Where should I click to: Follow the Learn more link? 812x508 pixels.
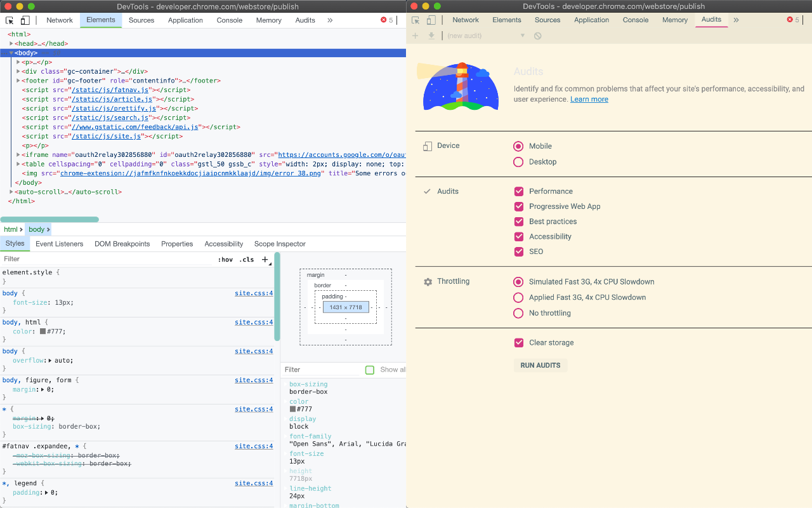(589, 99)
